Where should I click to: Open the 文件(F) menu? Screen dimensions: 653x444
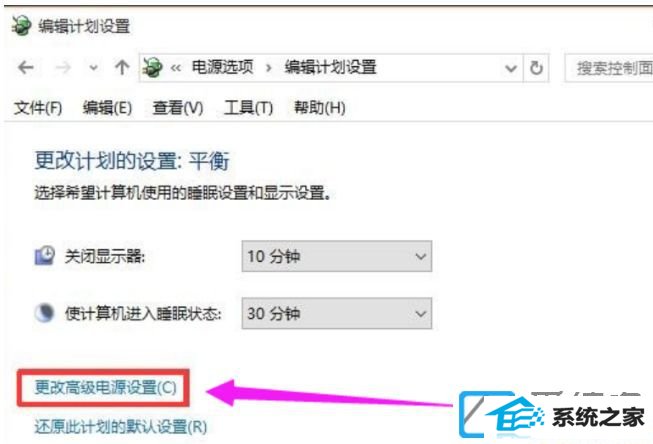pos(38,108)
